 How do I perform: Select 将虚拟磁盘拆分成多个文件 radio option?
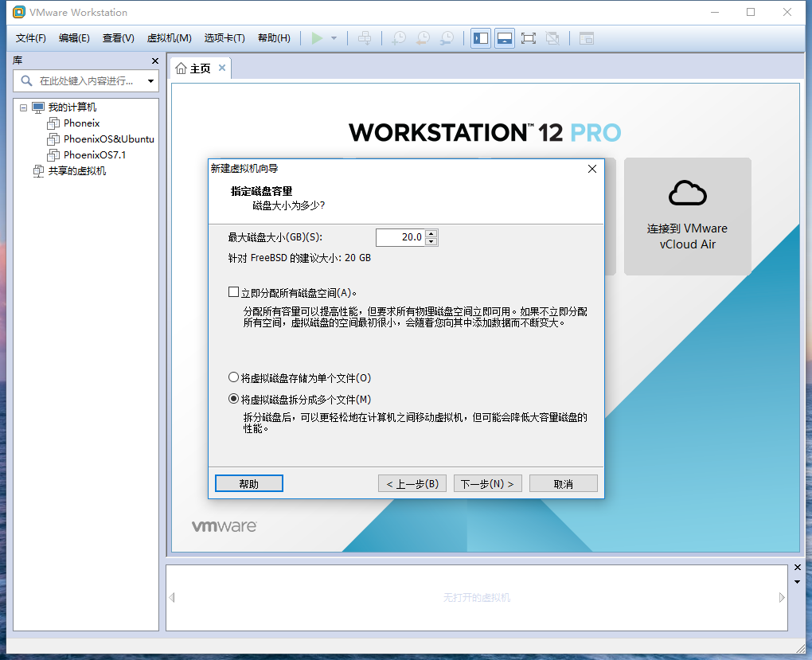(x=233, y=399)
